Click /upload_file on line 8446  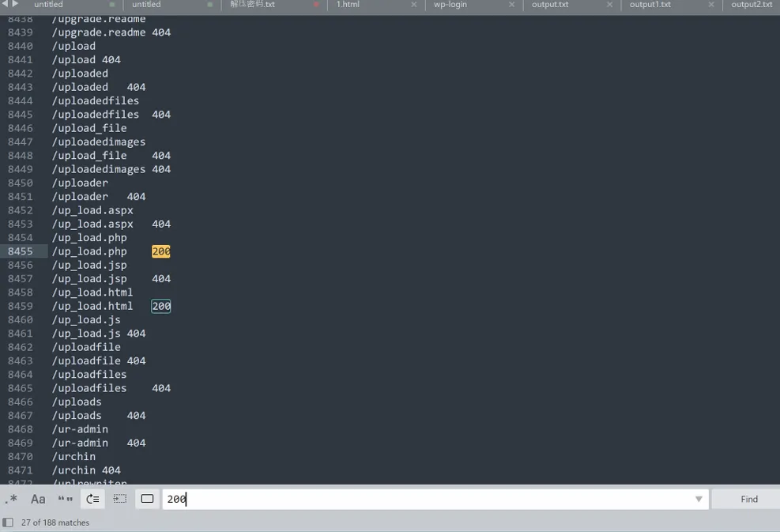(x=89, y=128)
